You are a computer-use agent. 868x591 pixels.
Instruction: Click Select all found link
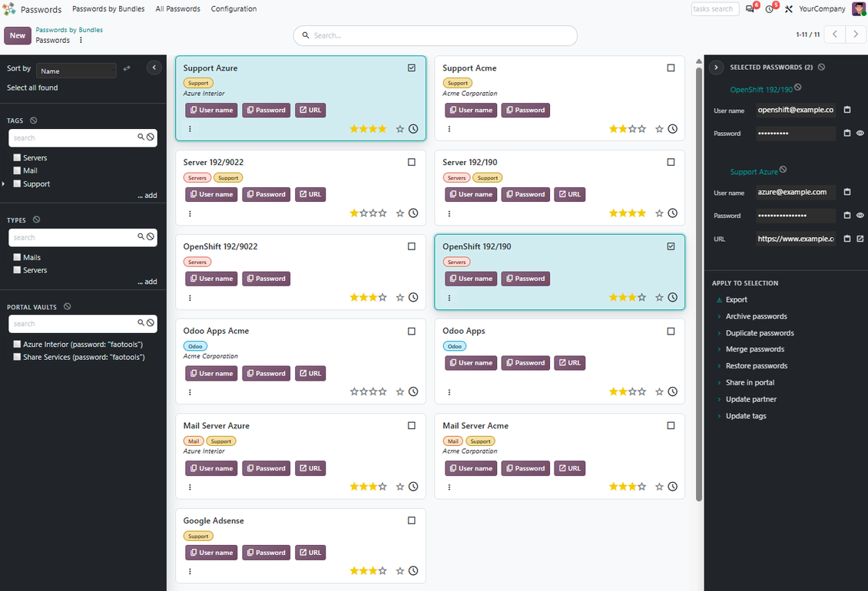(x=32, y=87)
